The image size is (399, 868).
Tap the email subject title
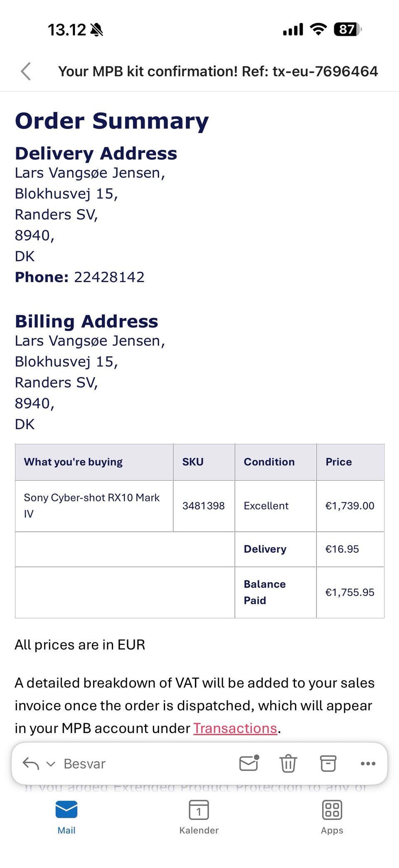coord(218,72)
